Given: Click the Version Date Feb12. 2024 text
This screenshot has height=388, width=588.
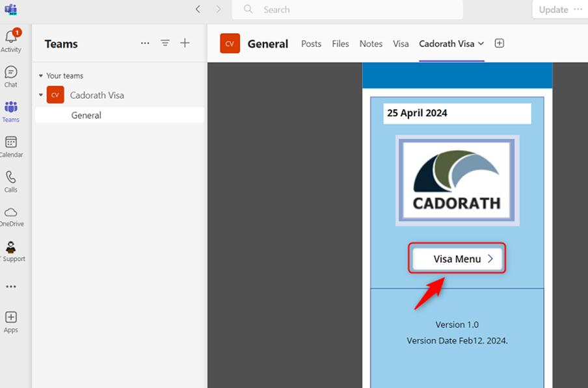Looking at the screenshot, I should 457,341.
